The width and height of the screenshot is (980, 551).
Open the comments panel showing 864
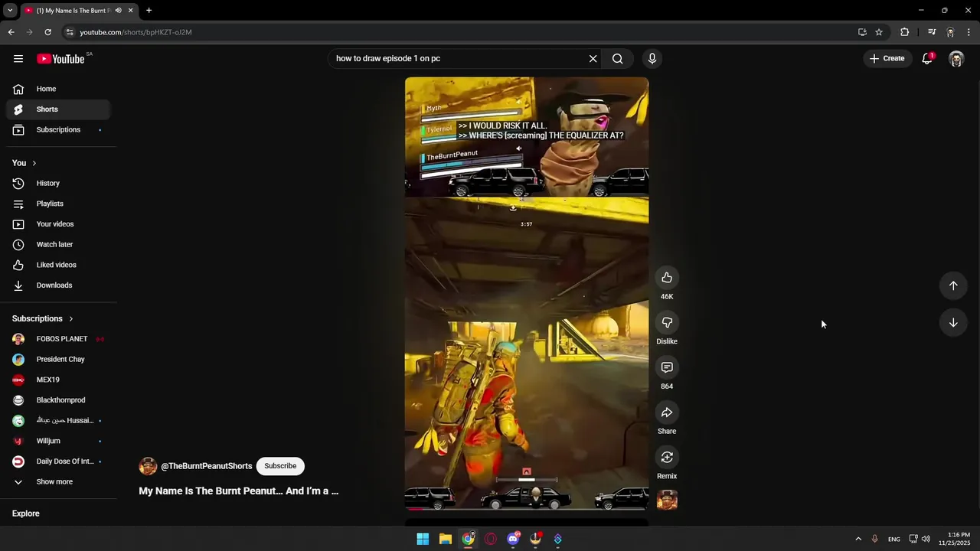tap(667, 368)
